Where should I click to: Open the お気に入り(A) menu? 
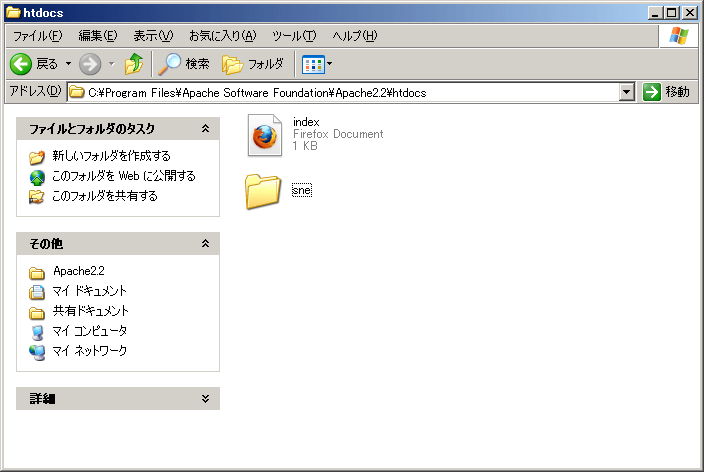222,35
